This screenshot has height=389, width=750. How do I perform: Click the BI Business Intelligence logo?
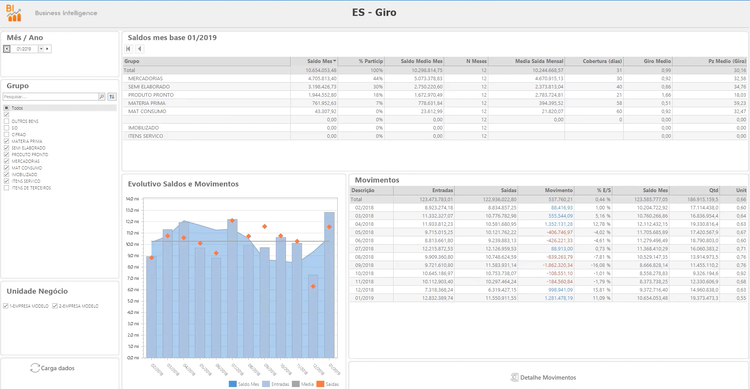(13, 13)
